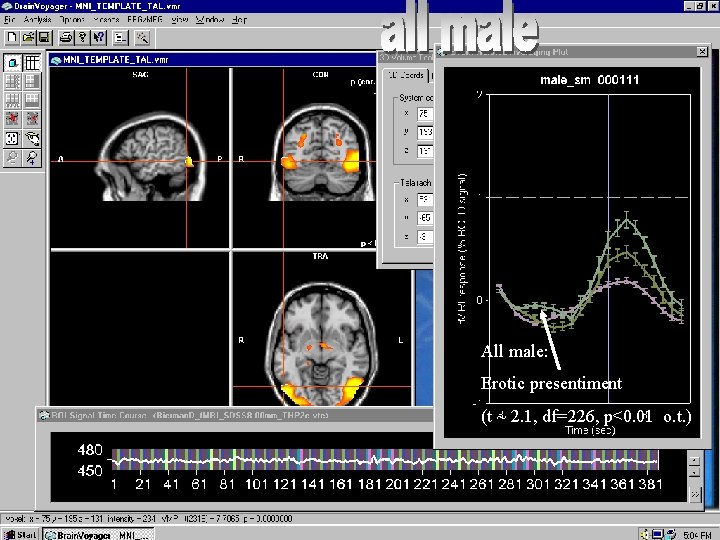Viewport: 720px width, 540px height.
Task: Click the zoom in magnifier icon
Action: (x=32, y=158)
